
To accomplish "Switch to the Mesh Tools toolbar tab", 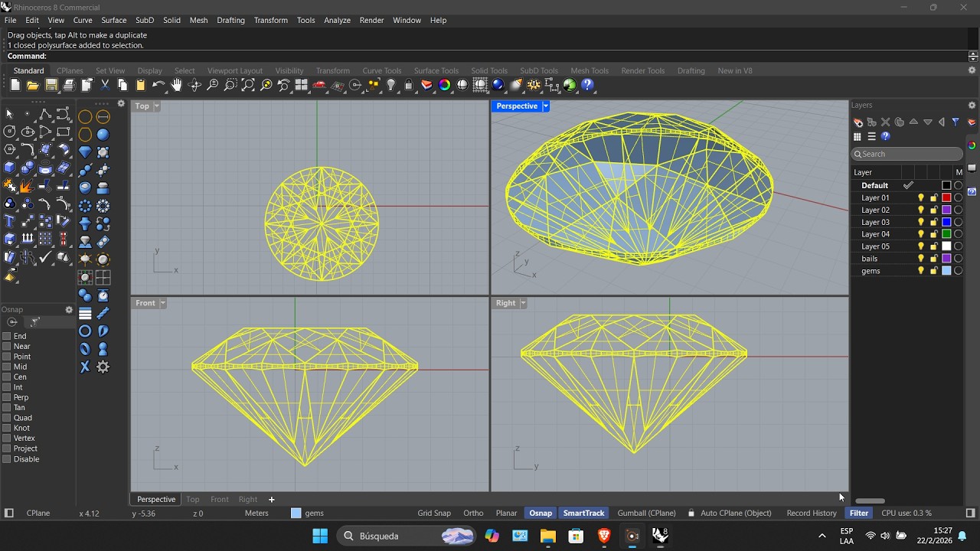I will [x=590, y=70].
